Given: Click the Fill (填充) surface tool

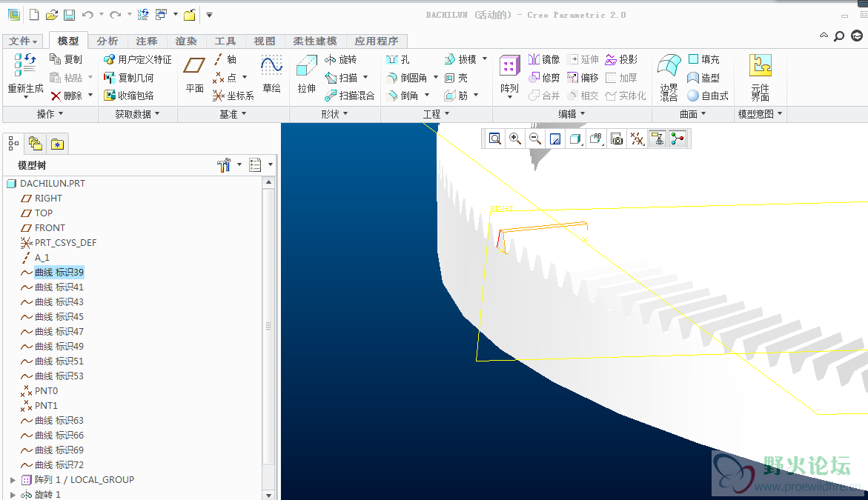Looking at the screenshot, I should point(703,59).
